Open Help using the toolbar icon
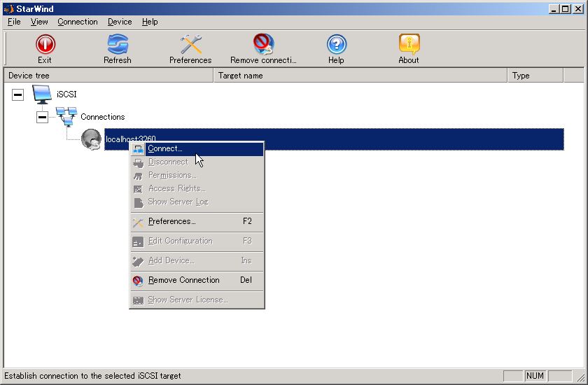 click(336, 45)
